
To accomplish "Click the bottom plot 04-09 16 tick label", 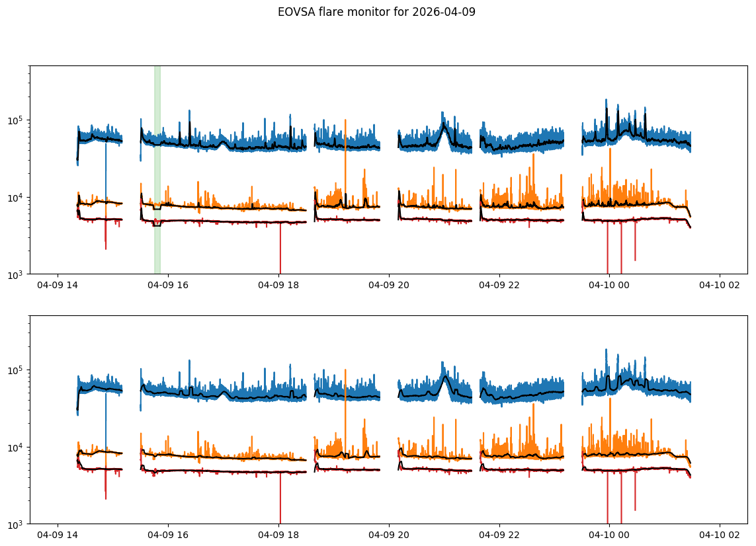I will pos(168,535).
